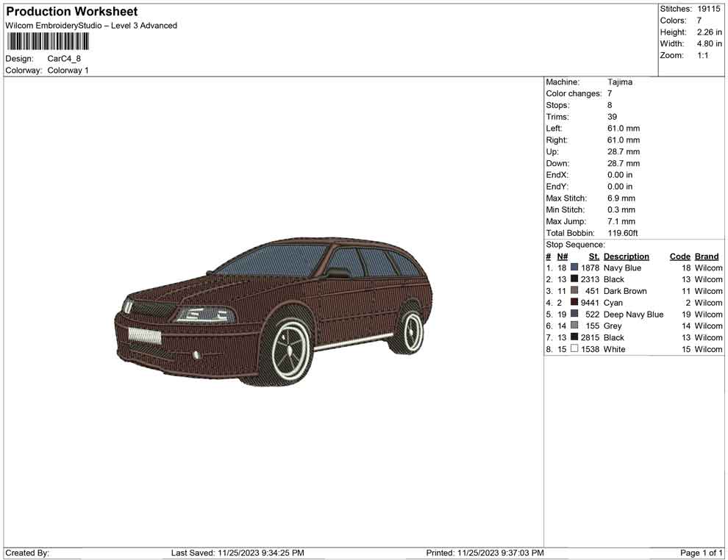Viewport: 728px width, 560px height.
Task: Switch to the Wilcom EmbroideryStudio header
Action: [x=91, y=25]
